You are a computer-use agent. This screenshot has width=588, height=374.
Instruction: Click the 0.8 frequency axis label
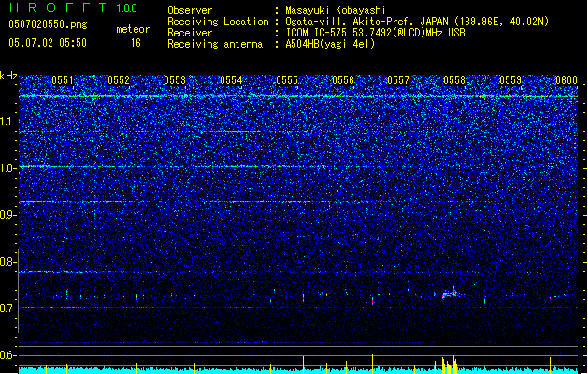coord(8,262)
